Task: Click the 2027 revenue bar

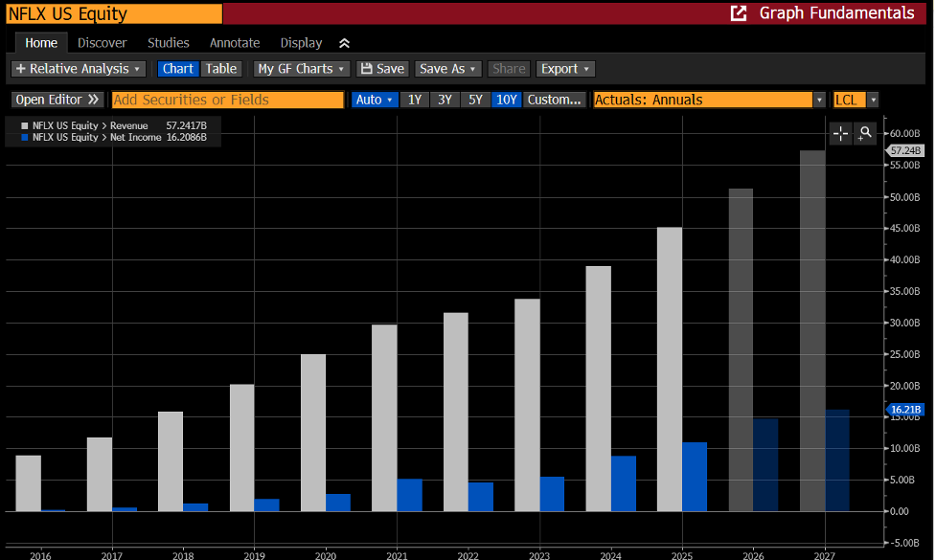Action: click(x=812, y=331)
